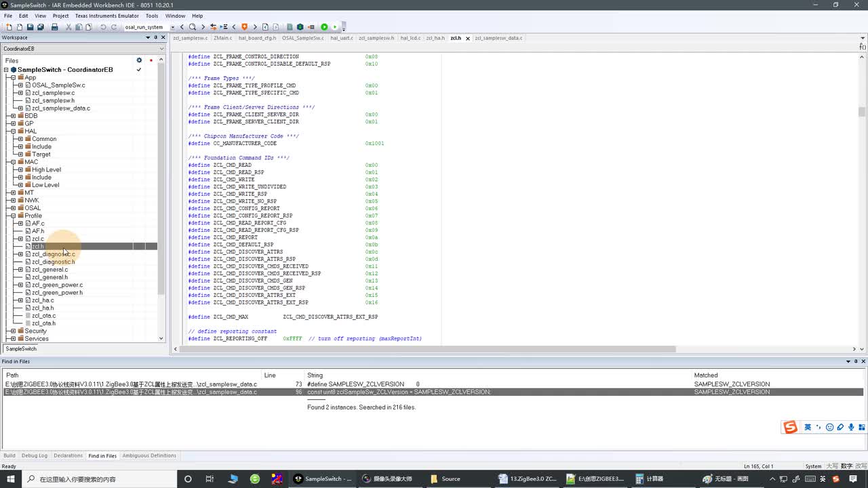Expand the NWK folder node

13,200
